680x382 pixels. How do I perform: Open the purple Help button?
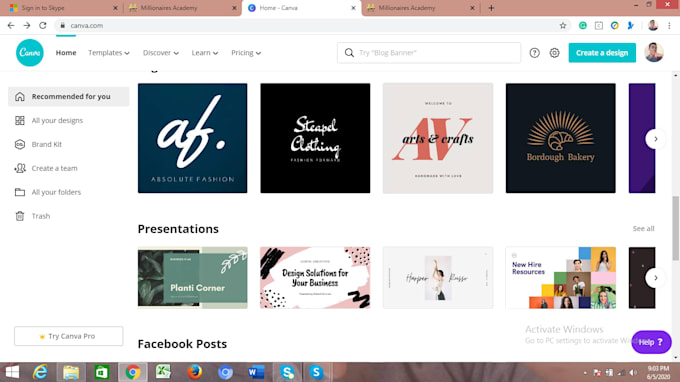click(651, 342)
